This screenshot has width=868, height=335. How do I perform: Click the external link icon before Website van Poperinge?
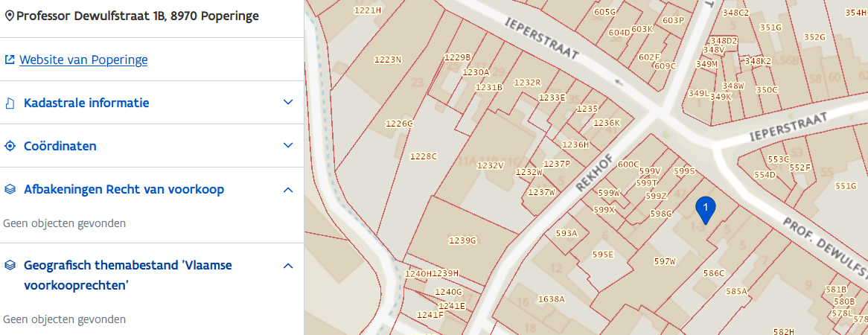tap(10, 60)
